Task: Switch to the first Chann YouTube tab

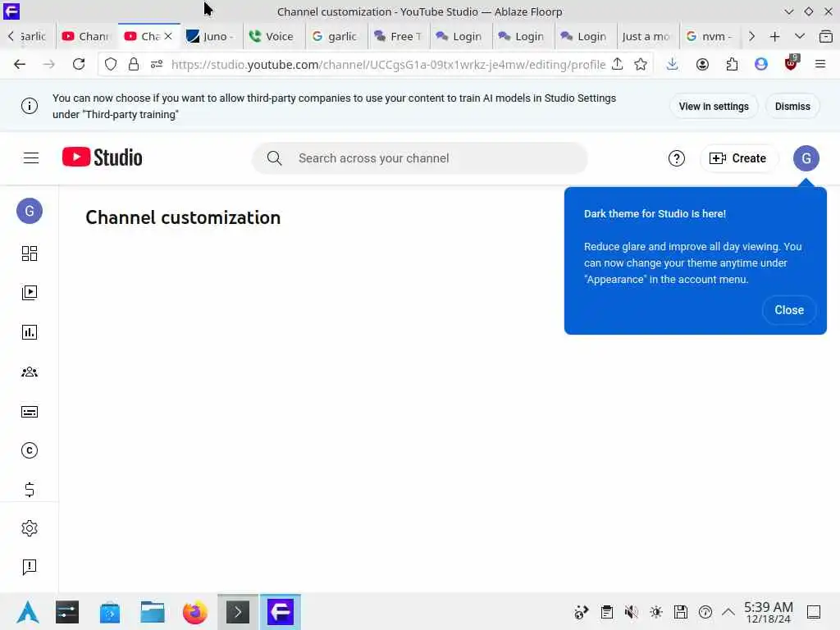Action: [x=86, y=36]
